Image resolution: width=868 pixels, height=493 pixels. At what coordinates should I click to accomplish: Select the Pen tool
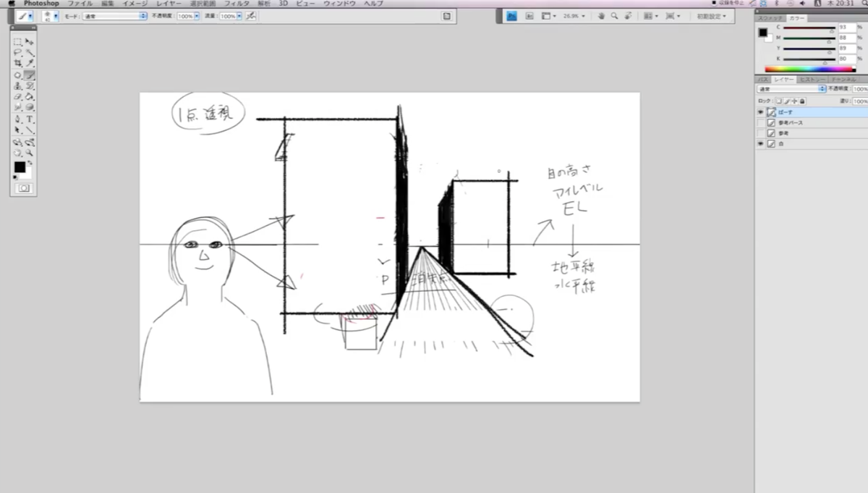point(17,119)
